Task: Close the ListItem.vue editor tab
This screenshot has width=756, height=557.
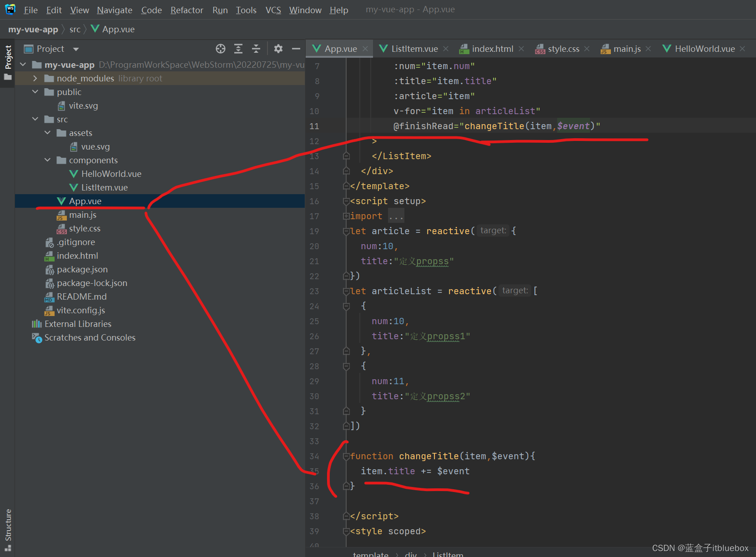Action: 446,49
